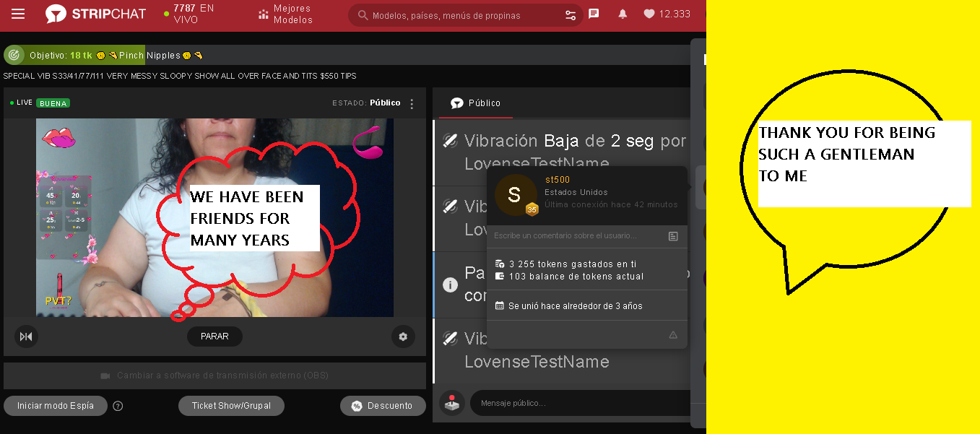The height and width of the screenshot is (434, 980).
Task: Open search filter settings icon
Action: [570, 15]
